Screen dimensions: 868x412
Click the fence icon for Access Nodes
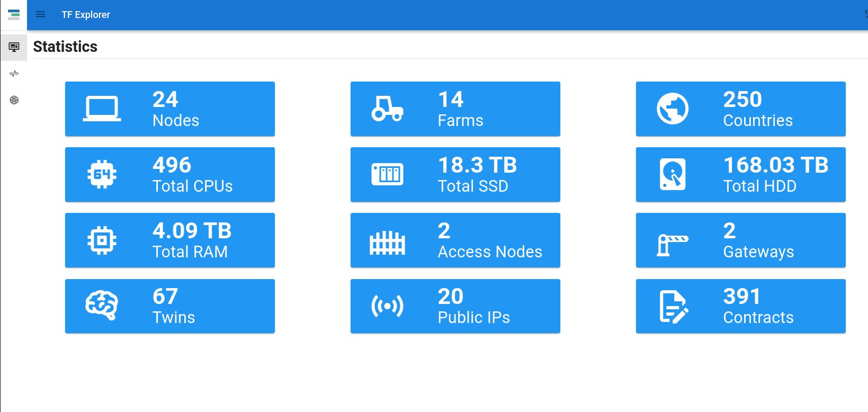(x=387, y=243)
